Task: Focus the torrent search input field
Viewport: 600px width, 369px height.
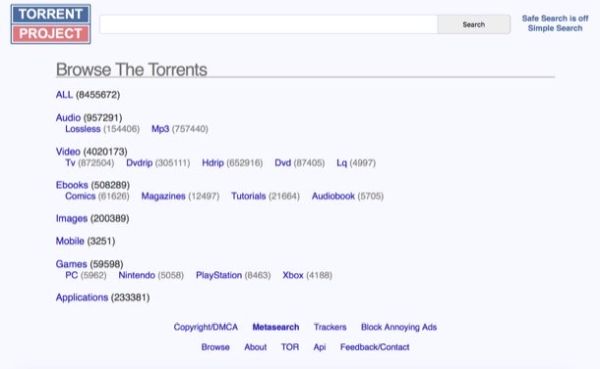Action: point(269,24)
